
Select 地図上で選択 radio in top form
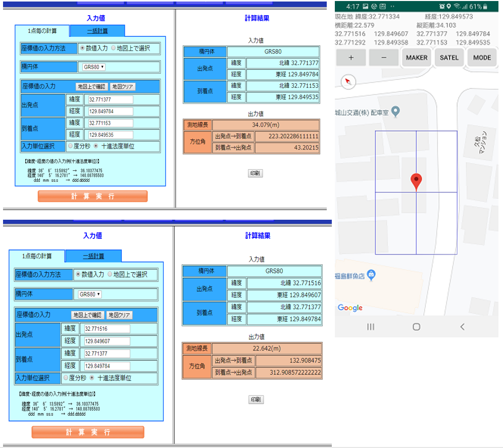(114, 48)
